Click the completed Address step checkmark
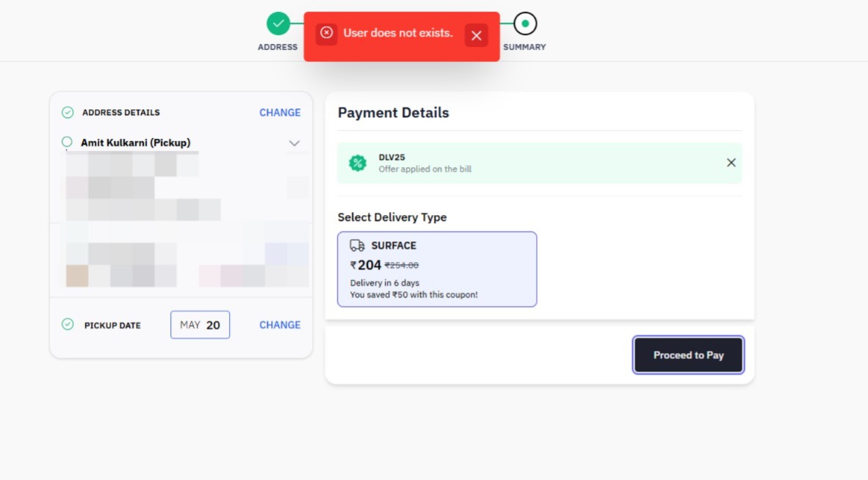This screenshot has height=480, width=868. (278, 23)
